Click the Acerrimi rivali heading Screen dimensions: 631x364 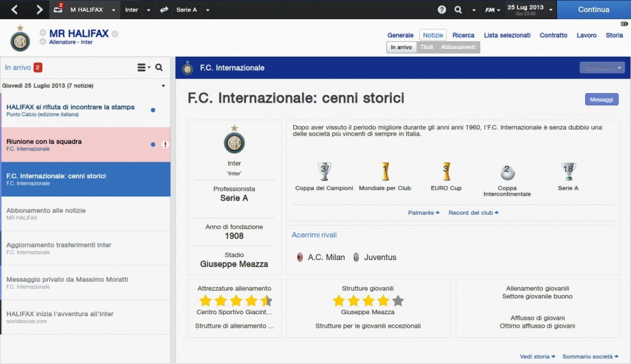314,235
